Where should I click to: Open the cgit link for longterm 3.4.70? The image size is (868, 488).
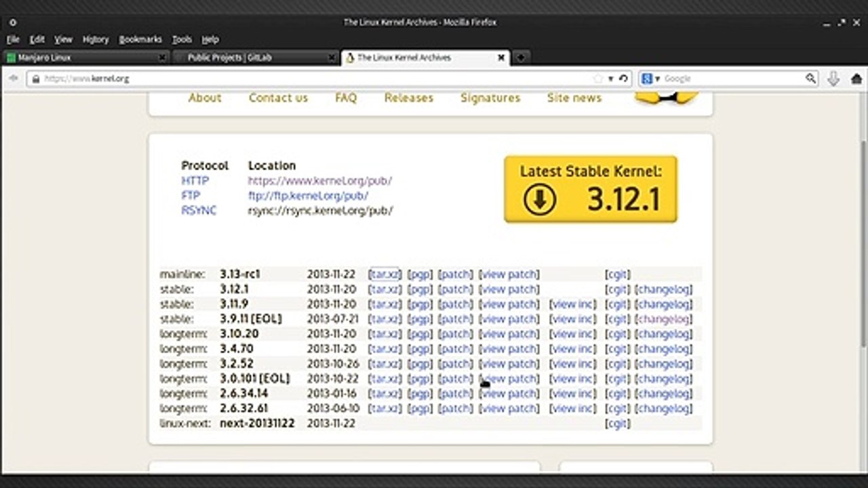617,349
